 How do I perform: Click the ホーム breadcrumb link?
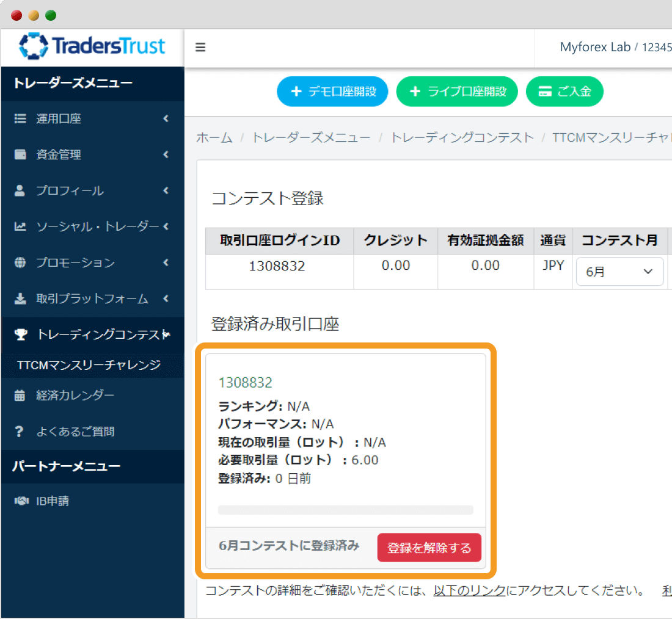pyautogui.click(x=214, y=137)
